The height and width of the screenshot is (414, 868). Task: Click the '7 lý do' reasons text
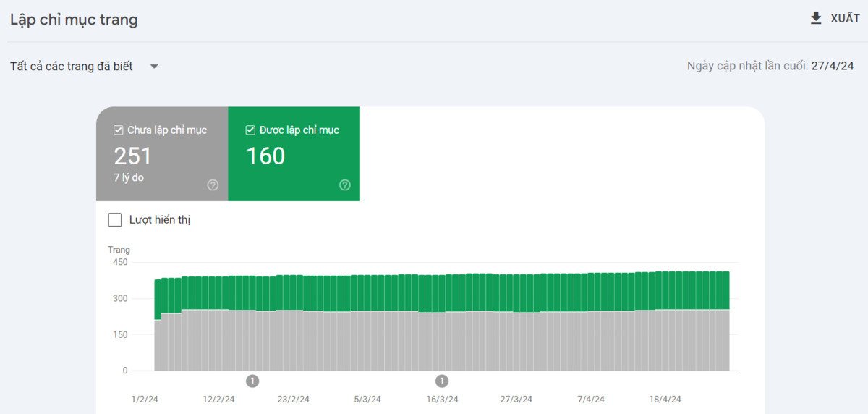coord(129,178)
